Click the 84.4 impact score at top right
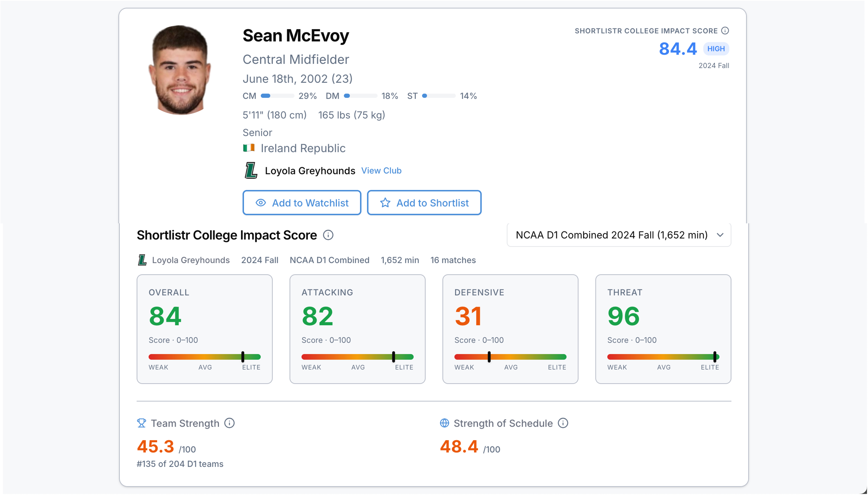868x495 pixels. pyautogui.click(x=678, y=49)
